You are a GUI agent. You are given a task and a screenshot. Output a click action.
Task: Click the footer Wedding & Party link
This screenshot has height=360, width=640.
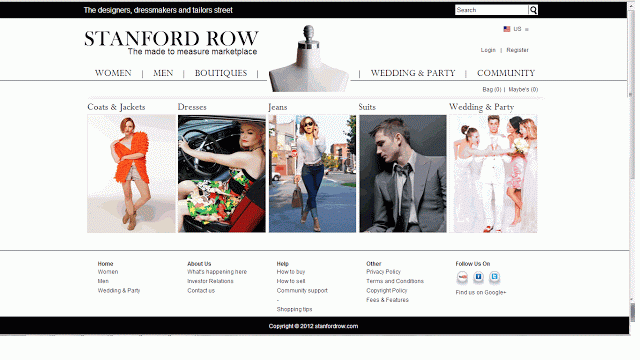119,291
